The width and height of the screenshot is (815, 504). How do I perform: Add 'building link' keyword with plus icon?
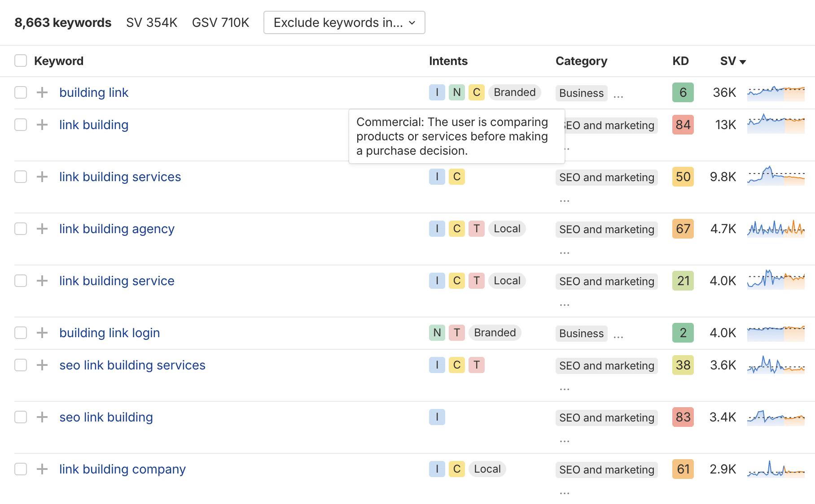pyautogui.click(x=42, y=92)
